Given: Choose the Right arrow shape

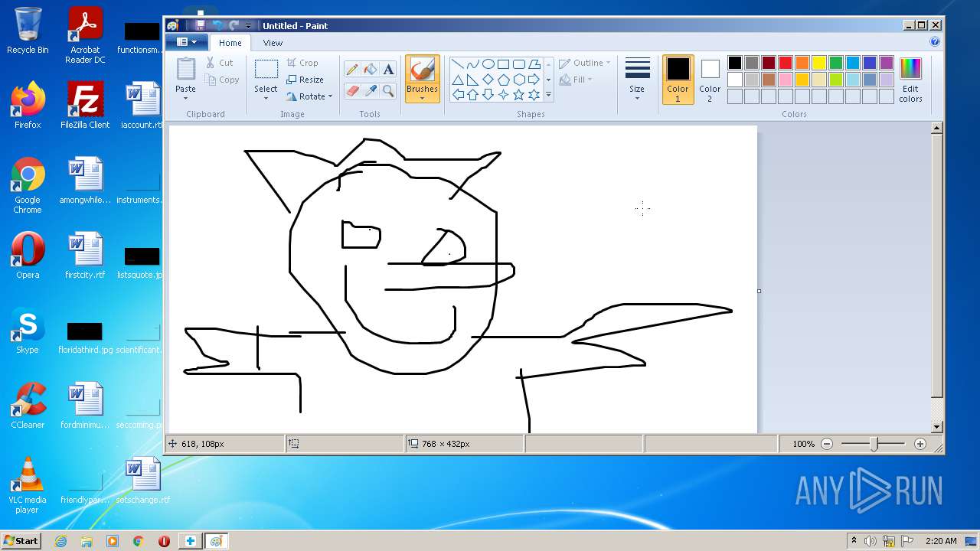Looking at the screenshot, I should 534,80.
